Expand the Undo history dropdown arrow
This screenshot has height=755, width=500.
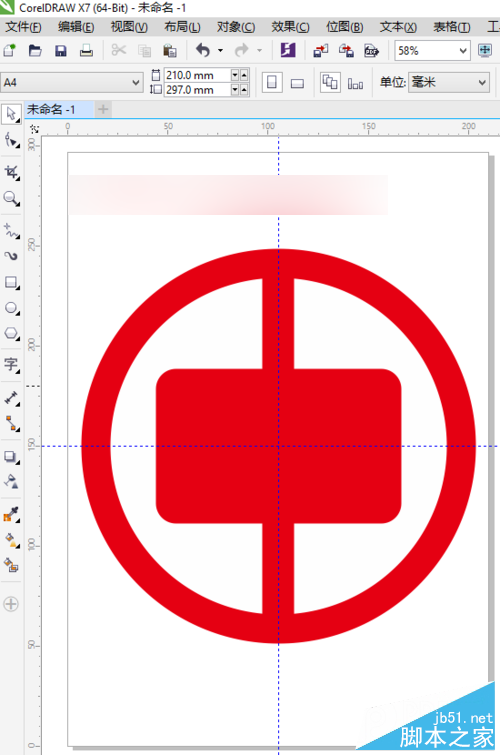[x=220, y=50]
